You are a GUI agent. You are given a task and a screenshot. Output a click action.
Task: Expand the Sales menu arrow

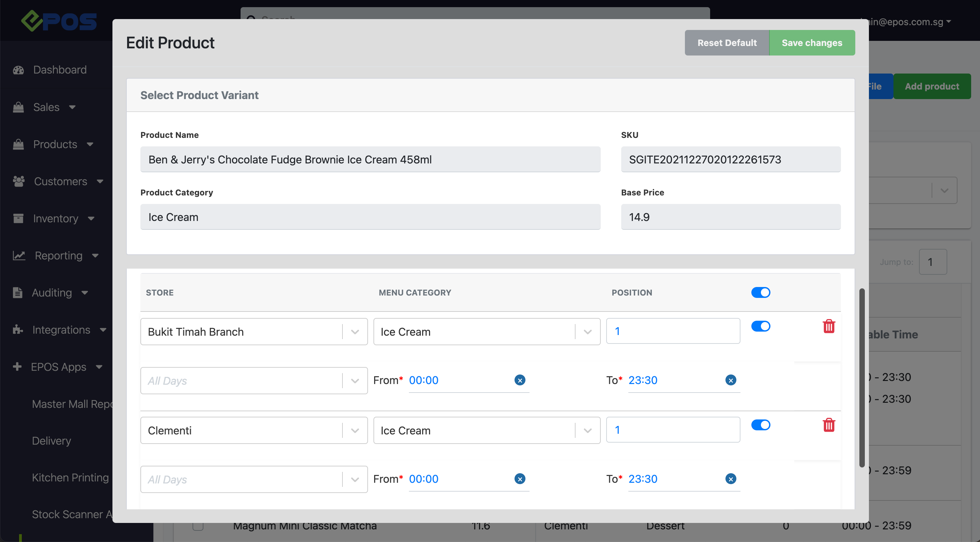click(x=72, y=108)
